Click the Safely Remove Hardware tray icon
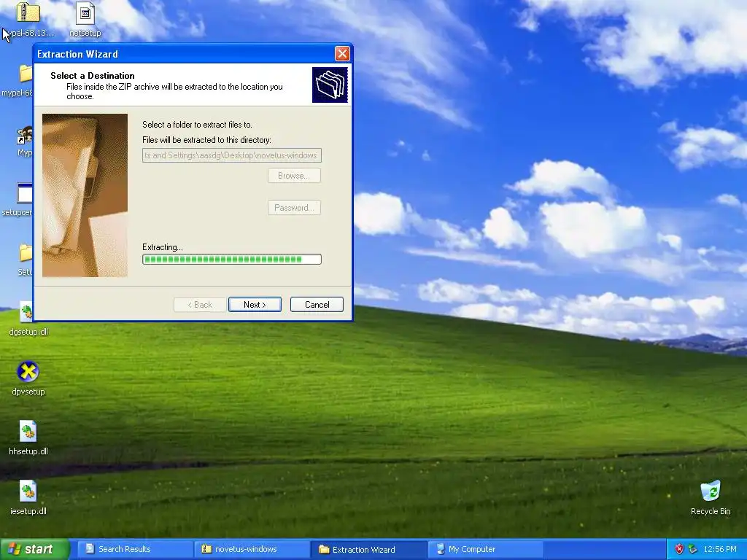747x560 pixels. 693,549
